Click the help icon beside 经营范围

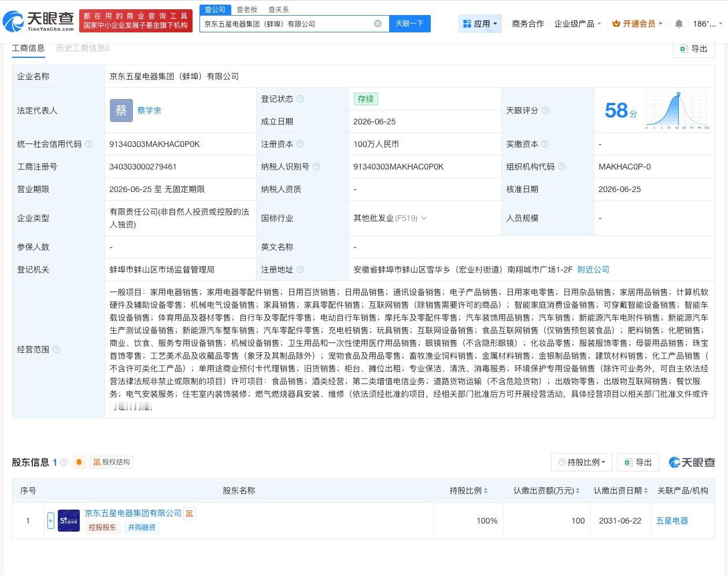pos(56,349)
